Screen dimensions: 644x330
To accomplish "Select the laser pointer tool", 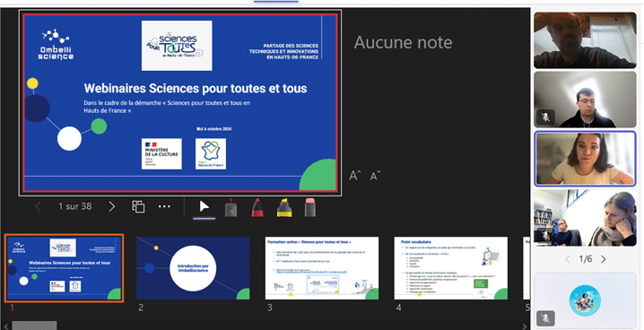I will click(x=231, y=207).
